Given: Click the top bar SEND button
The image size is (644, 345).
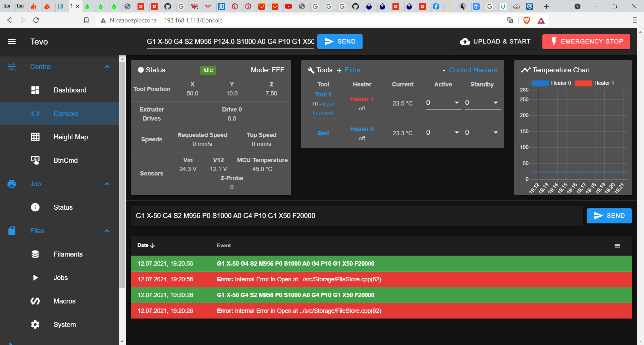Looking at the screenshot, I should tap(340, 42).
